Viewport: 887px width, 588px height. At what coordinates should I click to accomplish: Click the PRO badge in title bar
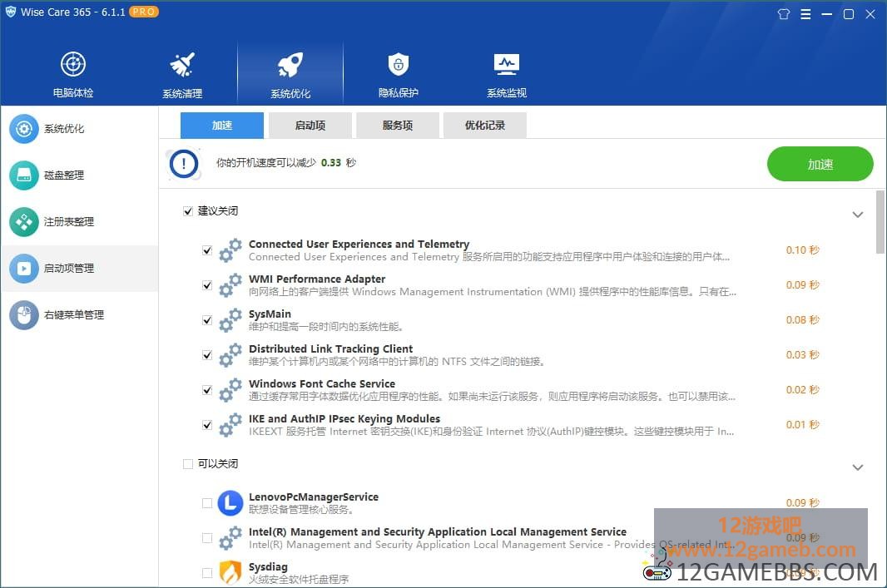(144, 12)
